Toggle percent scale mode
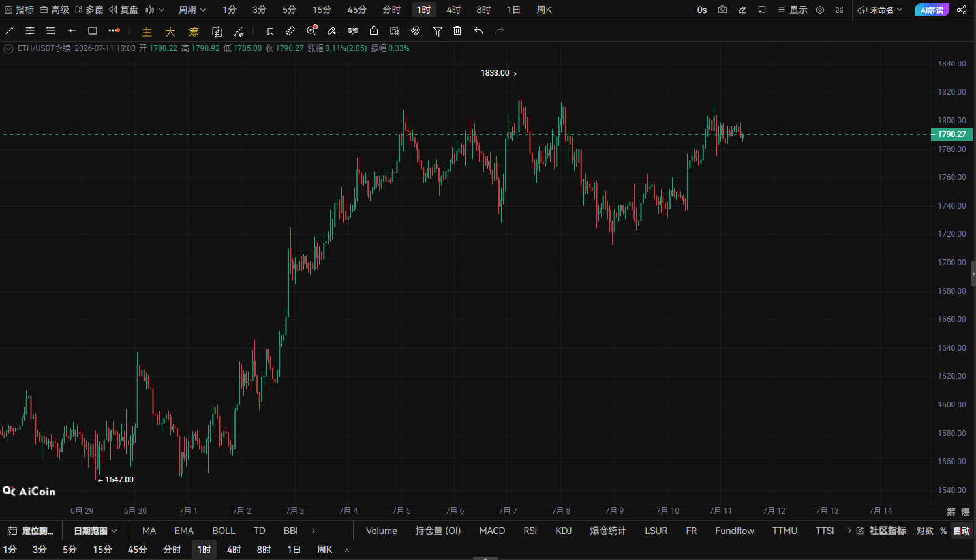The image size is (976, 560). pos(943,531)
